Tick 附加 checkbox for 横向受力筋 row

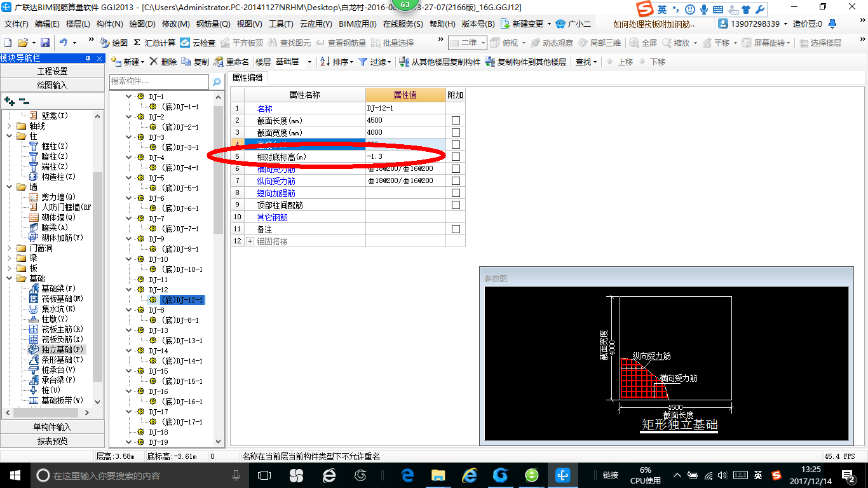click(x=456, y=169)
